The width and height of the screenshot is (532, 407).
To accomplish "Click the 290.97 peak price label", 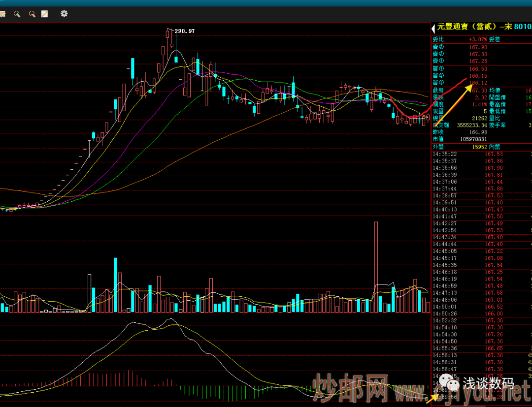I will [185, 31].
